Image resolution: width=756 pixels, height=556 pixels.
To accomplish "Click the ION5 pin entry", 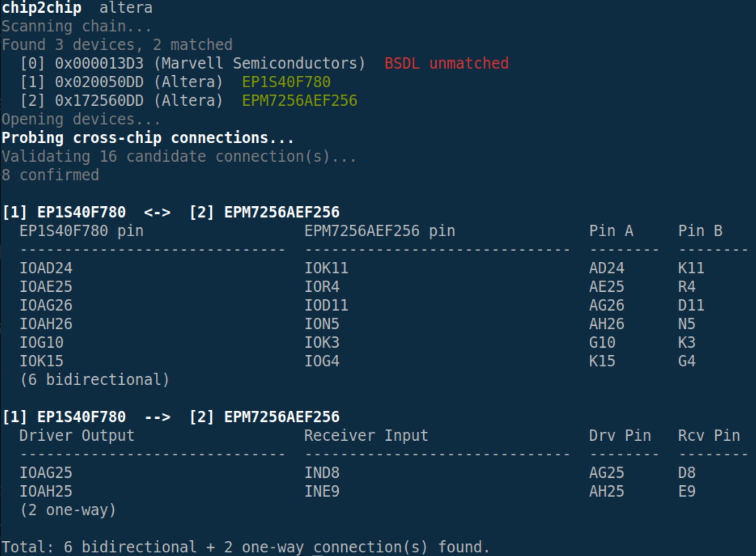I will [x=322, y=324].
